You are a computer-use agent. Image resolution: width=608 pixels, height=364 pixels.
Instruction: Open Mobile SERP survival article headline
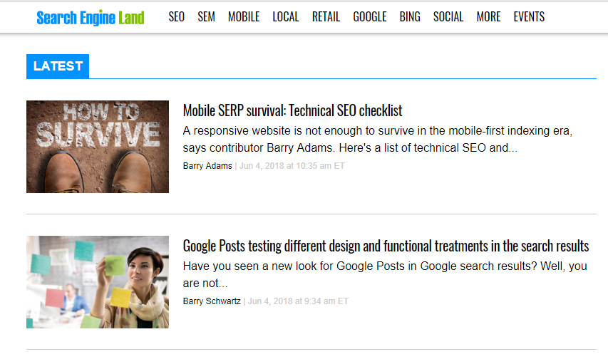[293, 111]
